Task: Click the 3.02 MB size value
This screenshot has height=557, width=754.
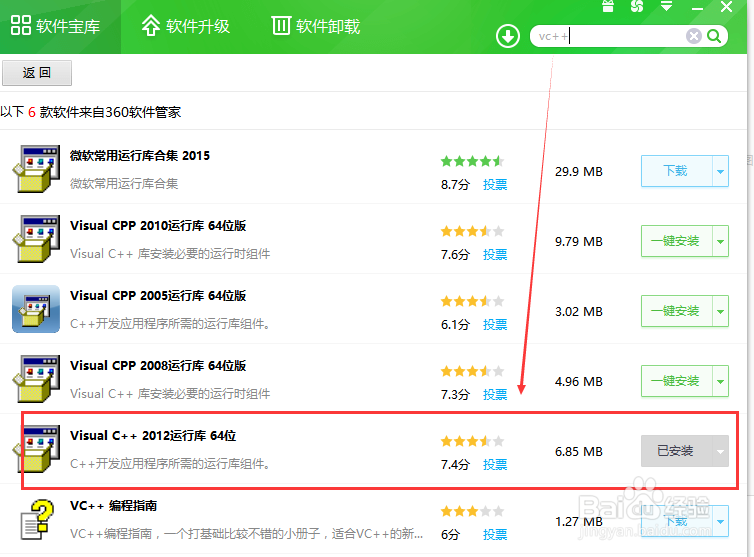Action: [x=578, y=312]
